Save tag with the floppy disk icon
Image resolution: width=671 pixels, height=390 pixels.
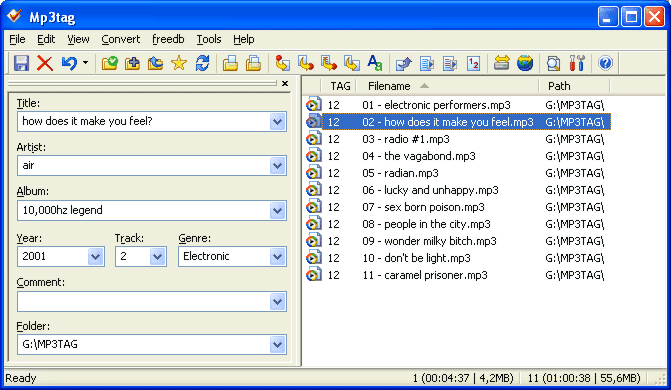point(21,63)
